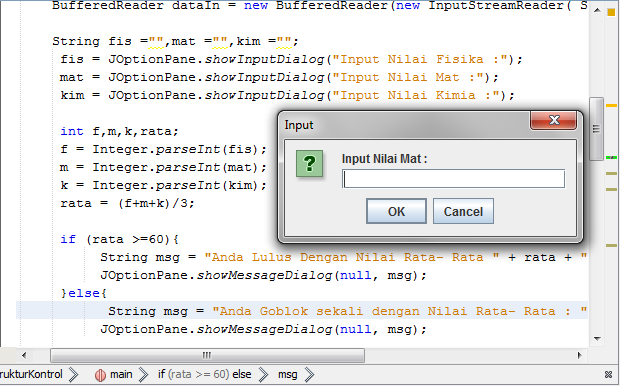Click the Input dialog title bar text
Screen dimensions: 620x386
[x=299, y=125]
